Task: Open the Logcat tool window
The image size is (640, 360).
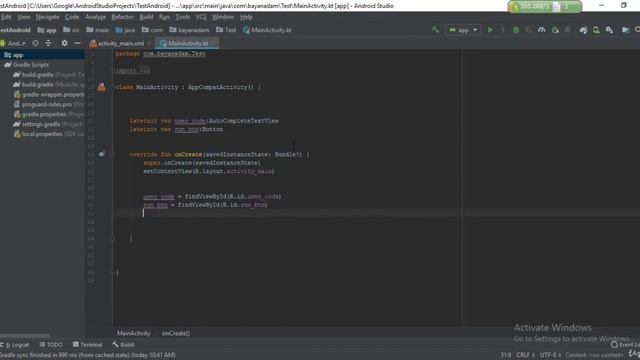Action: tap(15, 345)
